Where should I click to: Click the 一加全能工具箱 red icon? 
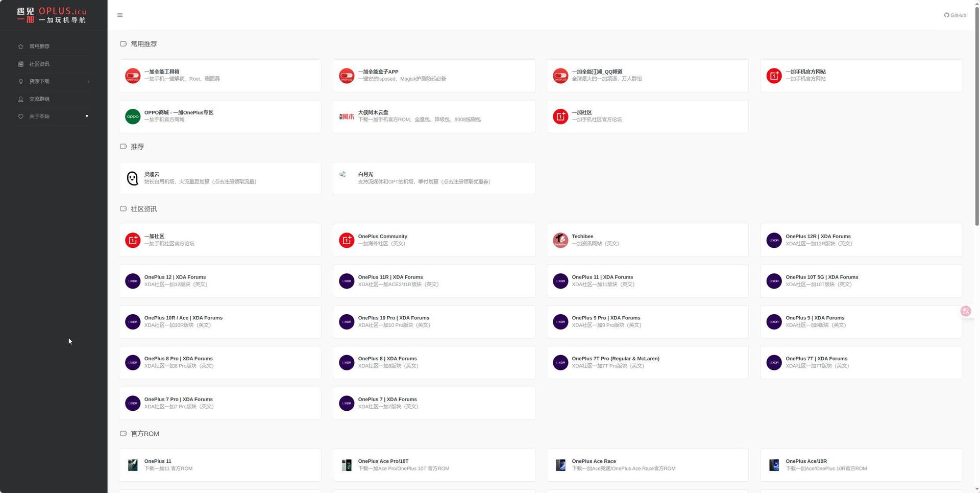coord(133,76)
